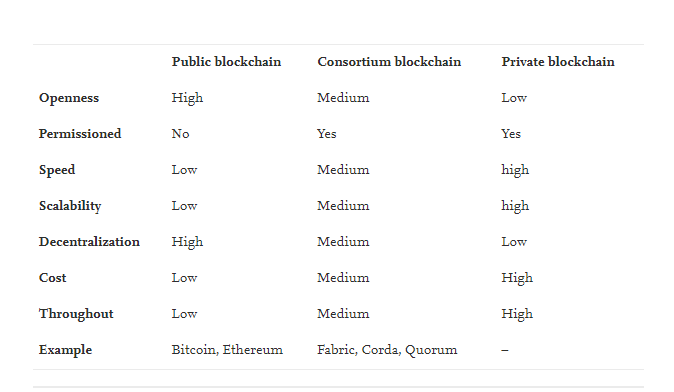Click the Consortium blockchain column header
The height and width of the screenshot is (392, 674).
(x=389, y=62)
